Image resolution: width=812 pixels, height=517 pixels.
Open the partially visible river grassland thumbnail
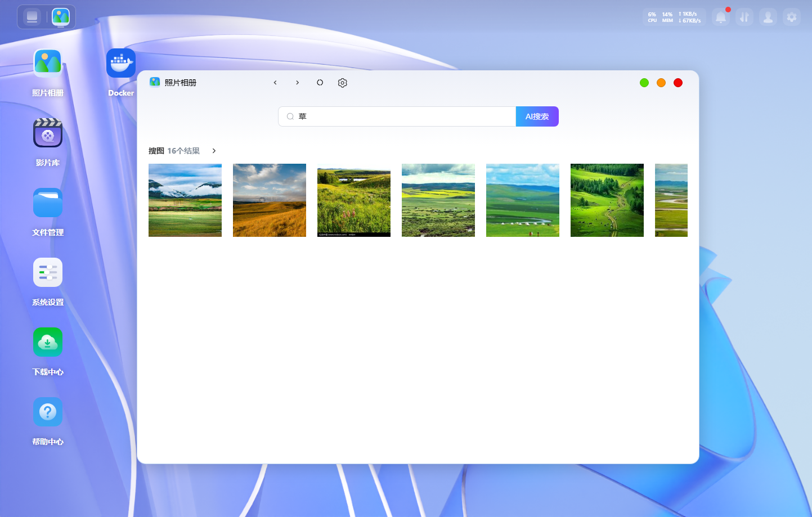671,200
